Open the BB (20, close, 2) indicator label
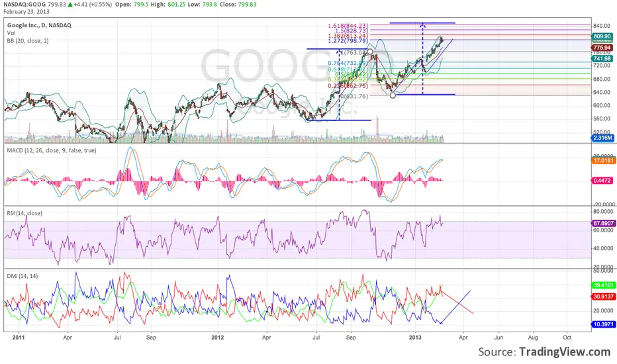617x364 pixels. tap(28, 40)
